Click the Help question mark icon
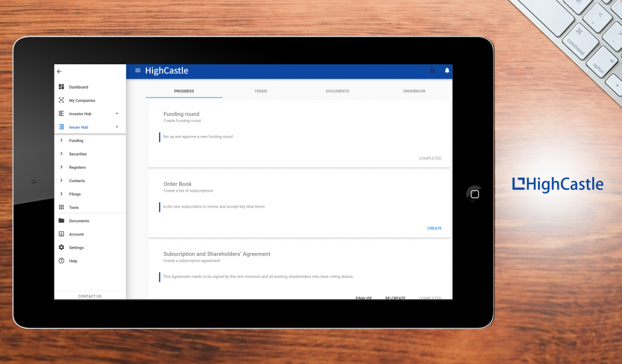 (61, 261)
